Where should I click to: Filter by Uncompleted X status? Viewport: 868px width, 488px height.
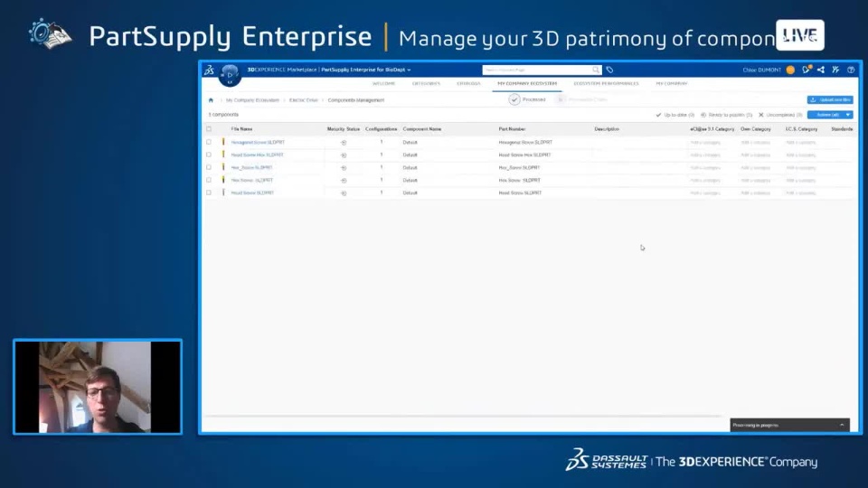[780, 115]
